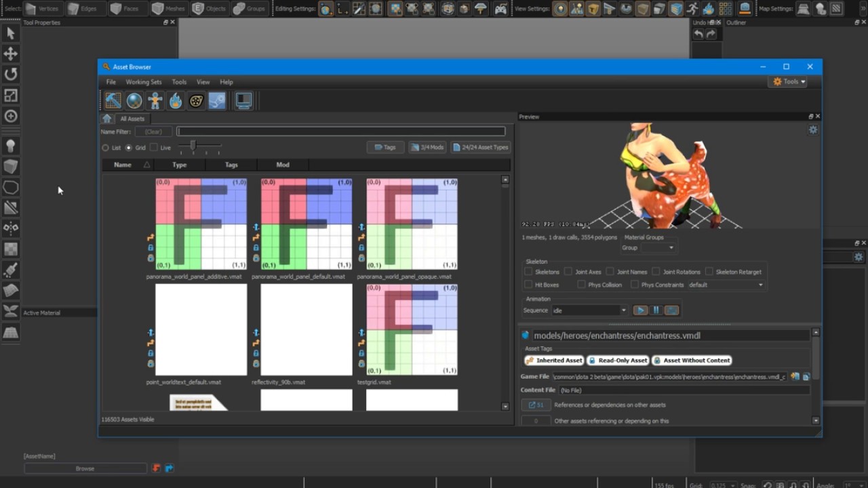Click the Browse button under Active Material
Screen dimensions: 868x488
85,468
